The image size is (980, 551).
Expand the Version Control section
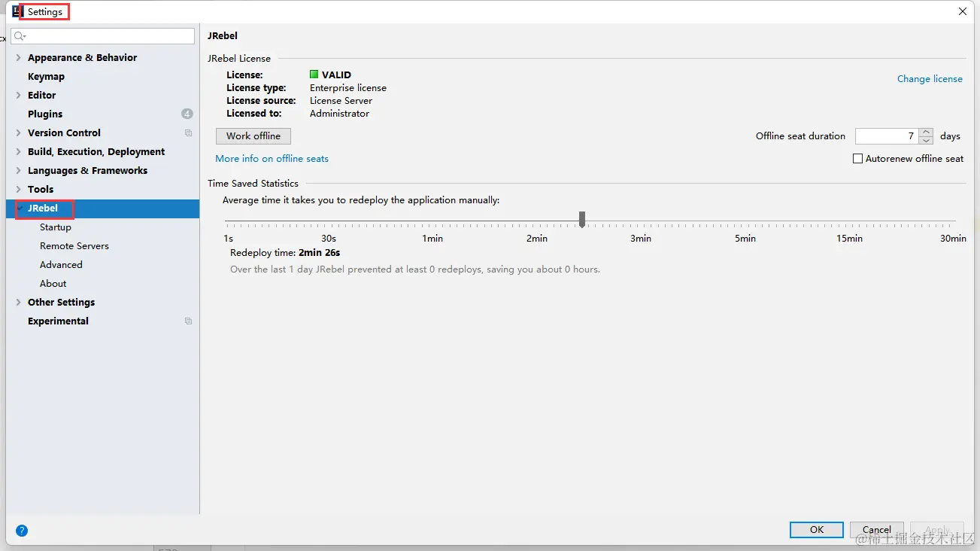coord(19,132)
